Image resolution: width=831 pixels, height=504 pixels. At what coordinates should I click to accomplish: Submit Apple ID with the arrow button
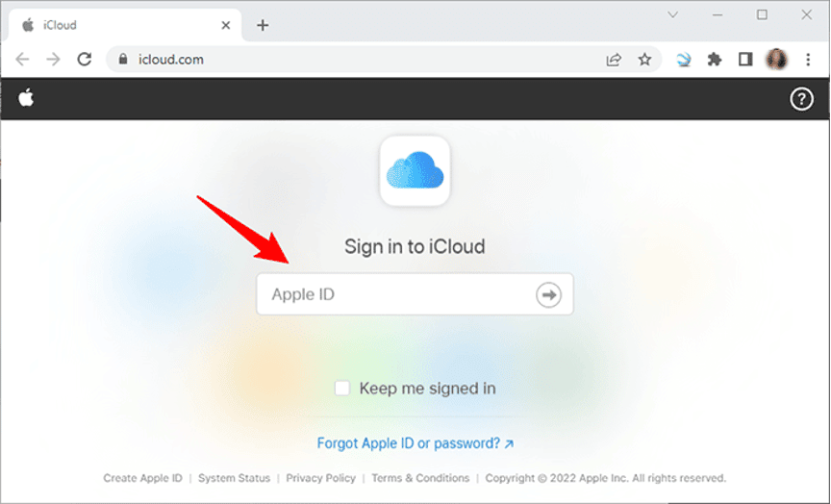click(548, 294)
